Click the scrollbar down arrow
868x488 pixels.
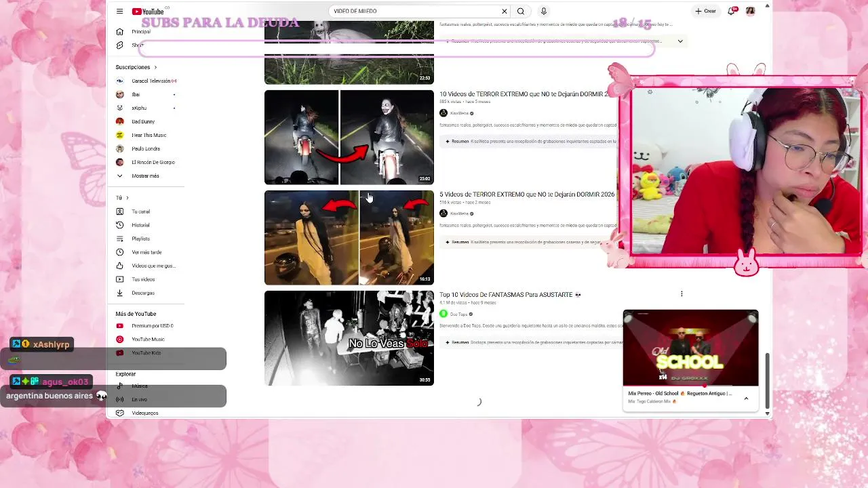coord(767,413)
